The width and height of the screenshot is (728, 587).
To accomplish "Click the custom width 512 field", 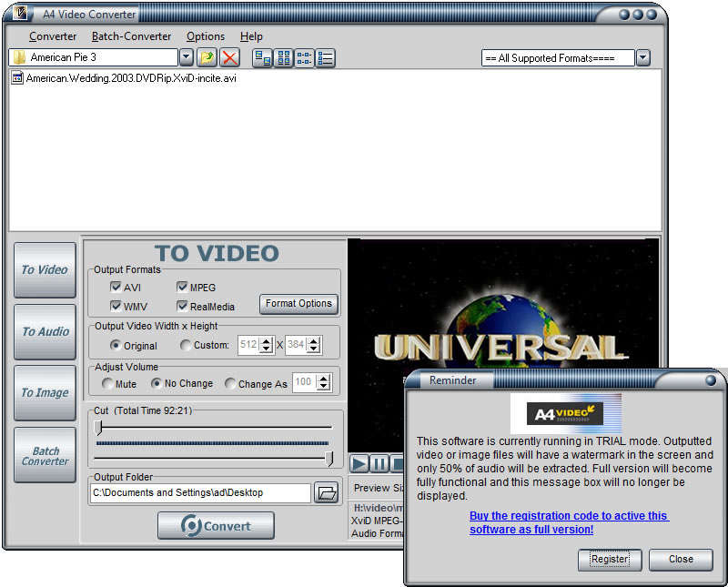I will (x=249, y=345).
